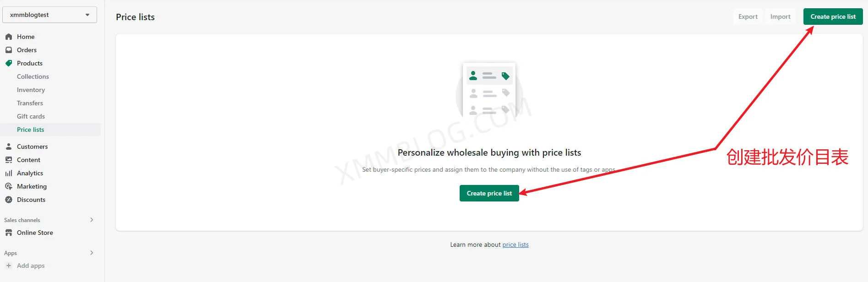868x282 pixels.
Task: Switch to the Collections submenu
Action: (33, 76)
